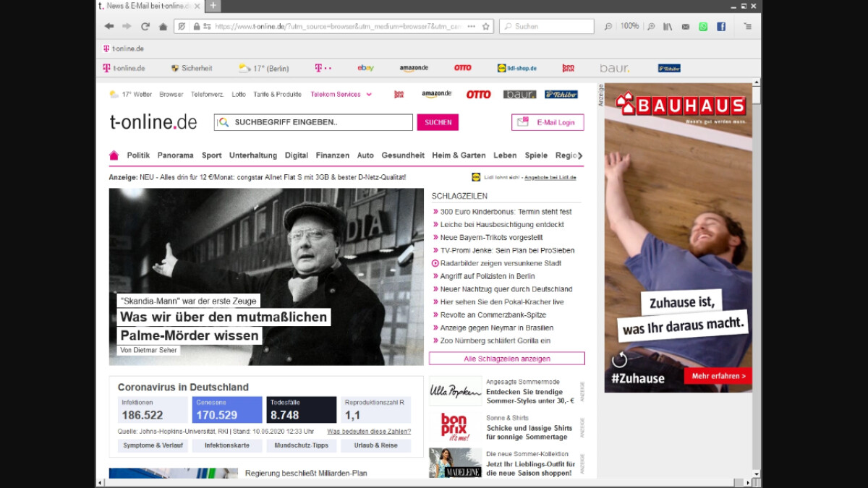Open a new tab with the plus button
The height and width of the screenshot is (488, 868).
213,6
